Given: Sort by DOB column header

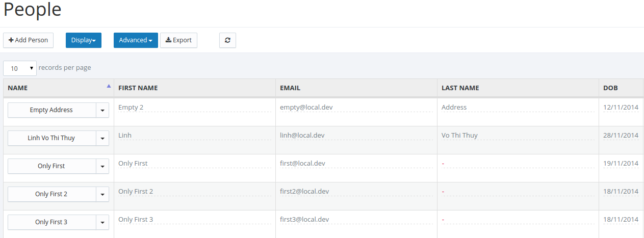Looking at the screenshot, I should (621, 88).
